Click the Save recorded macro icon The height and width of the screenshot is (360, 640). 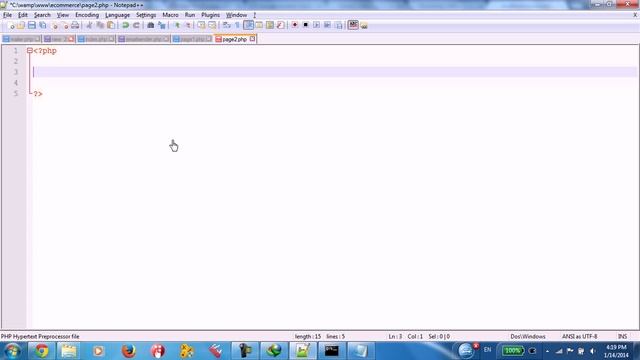(338, 25)
